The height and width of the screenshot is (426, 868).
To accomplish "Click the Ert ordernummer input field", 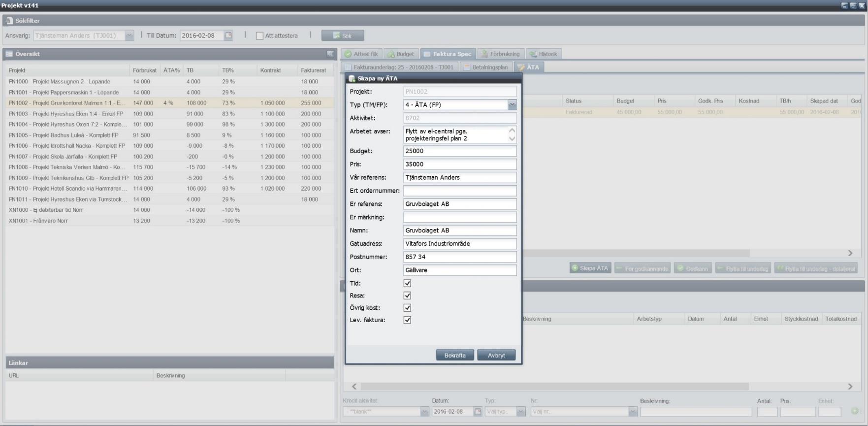I will (460, 191).
